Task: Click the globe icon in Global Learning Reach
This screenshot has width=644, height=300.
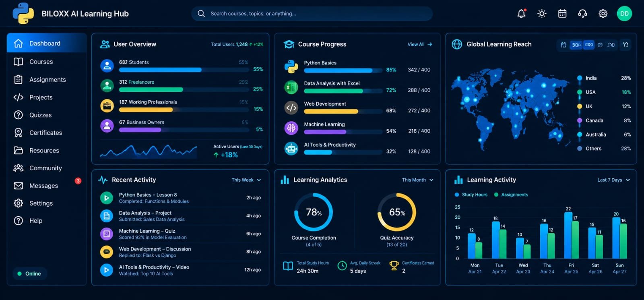Action: (x=457, y=44)
